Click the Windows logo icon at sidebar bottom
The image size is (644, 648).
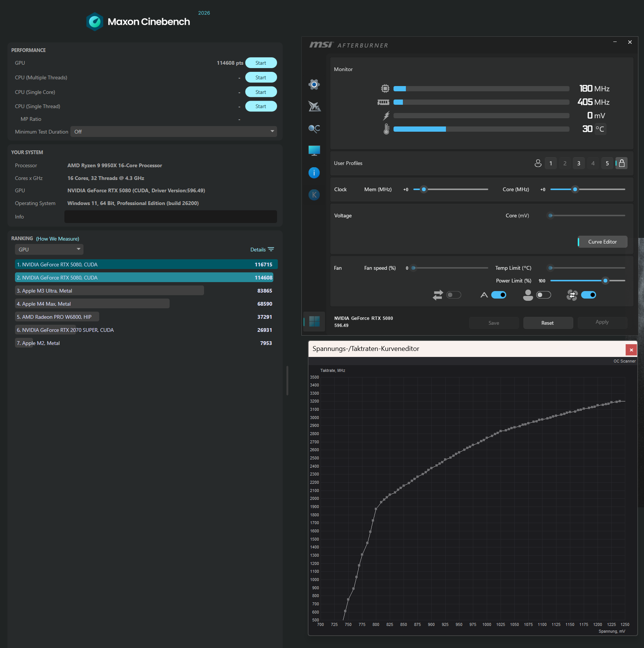[x=314, y=321]
